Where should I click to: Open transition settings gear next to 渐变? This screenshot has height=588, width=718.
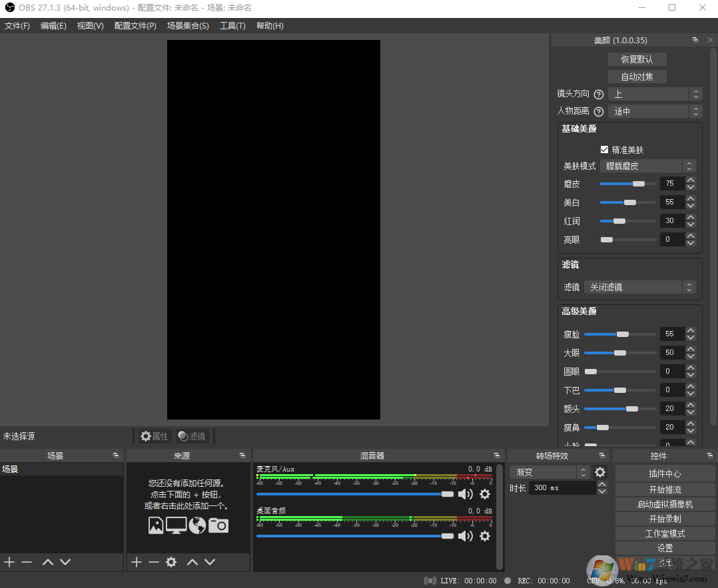(600, 472)
